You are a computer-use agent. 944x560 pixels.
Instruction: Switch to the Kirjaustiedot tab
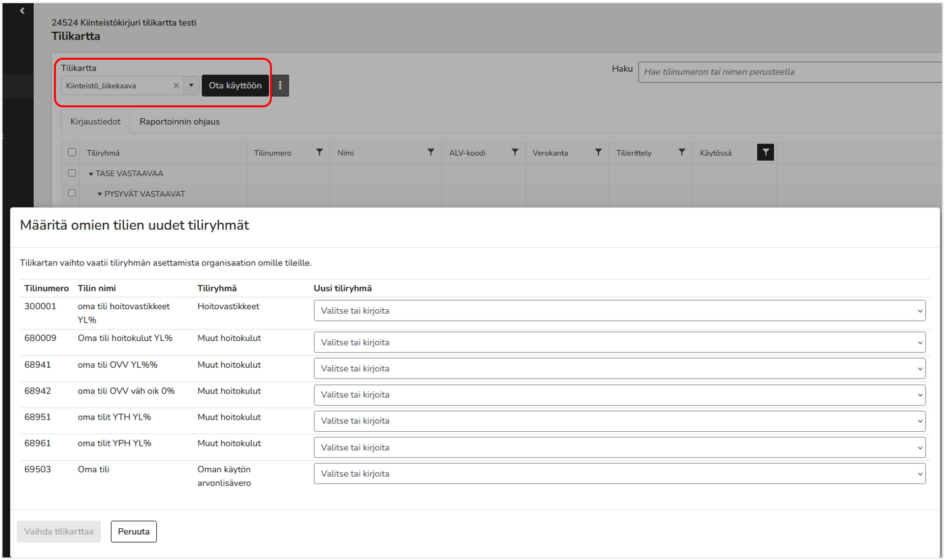pos(95,121)
